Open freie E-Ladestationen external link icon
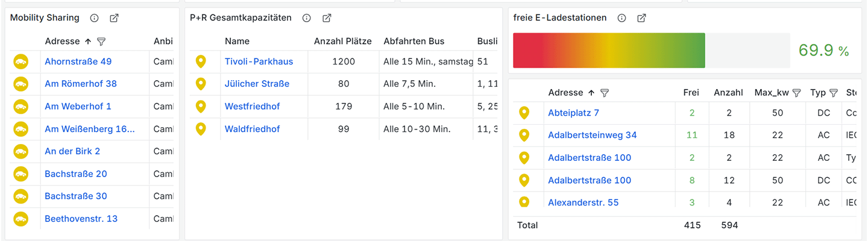Viewport: 868px width, 241px height. tap(642, 18)
